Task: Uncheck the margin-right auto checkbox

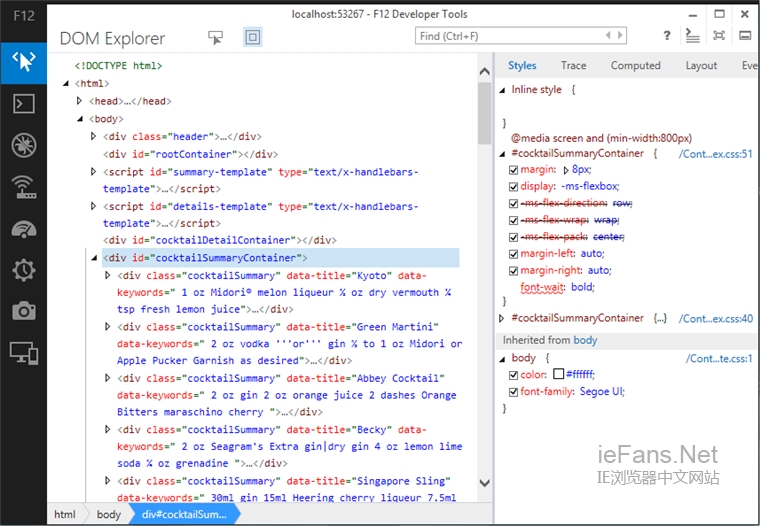Action: coord(513,271)
